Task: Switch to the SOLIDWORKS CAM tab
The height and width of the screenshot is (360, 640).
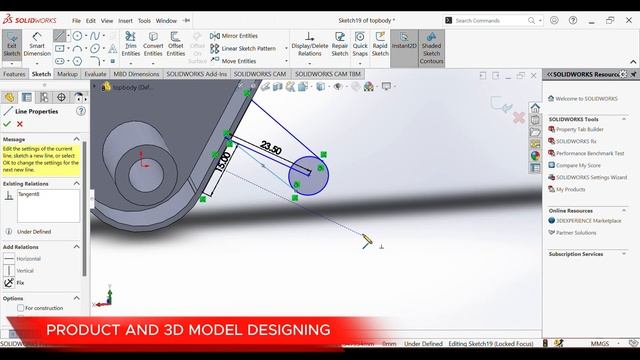Action: click(260, 74)
